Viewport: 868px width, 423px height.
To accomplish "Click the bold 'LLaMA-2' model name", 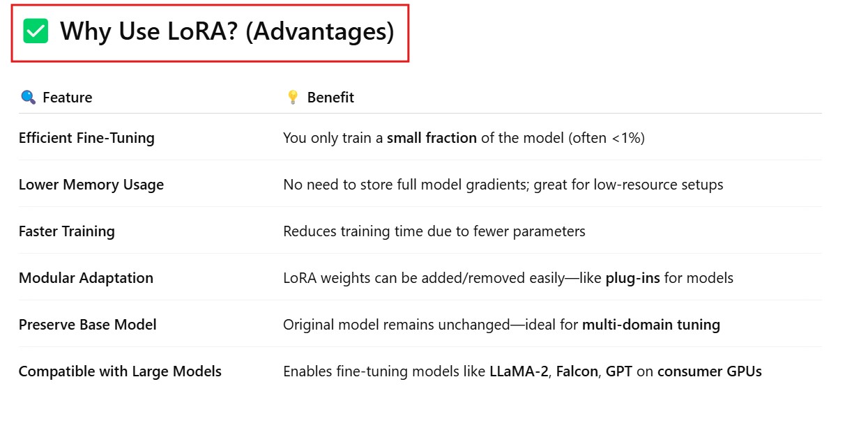I will pyautogui.click(x=519, y=371).
